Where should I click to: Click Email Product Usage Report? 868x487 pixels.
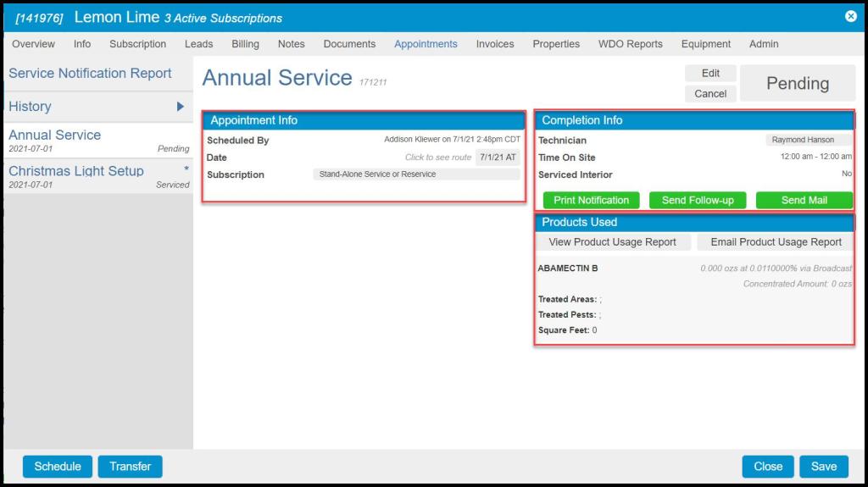(x=776, y=242)
